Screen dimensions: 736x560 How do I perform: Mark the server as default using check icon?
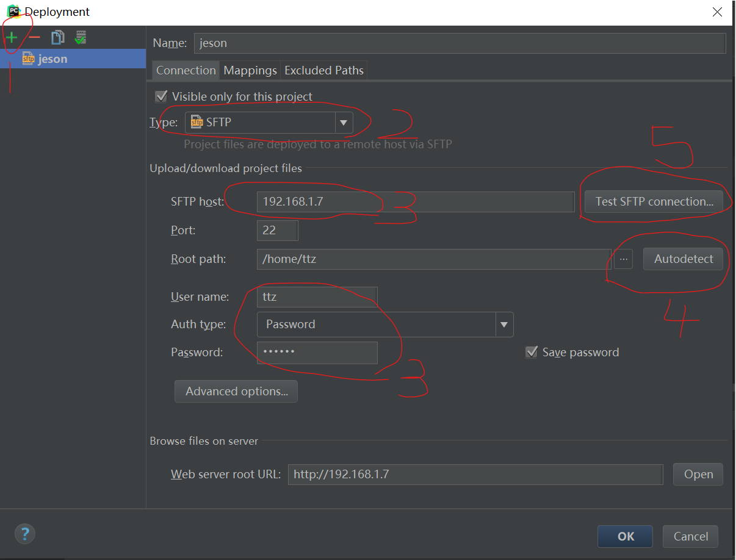pos(81,38)
